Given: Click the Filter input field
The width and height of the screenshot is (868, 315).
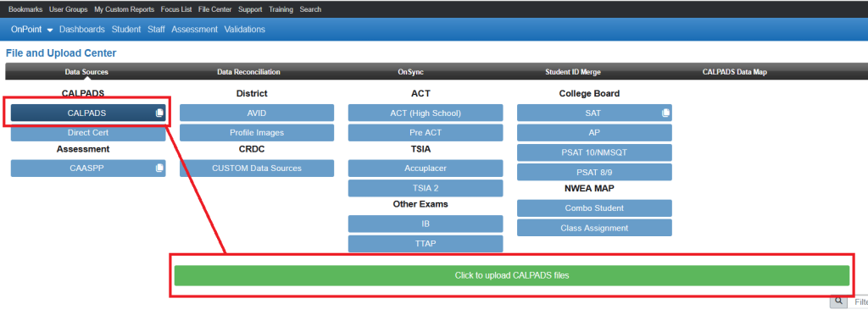Looking at the screenshot, I should coord(859,301).
